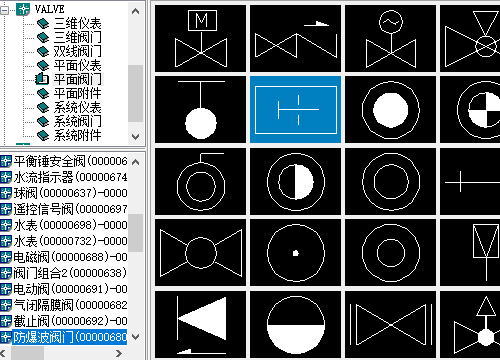Select 平衡锤安全阀 in the block list
The width and height of the screenshot is (500, 360).
[70, 161]
